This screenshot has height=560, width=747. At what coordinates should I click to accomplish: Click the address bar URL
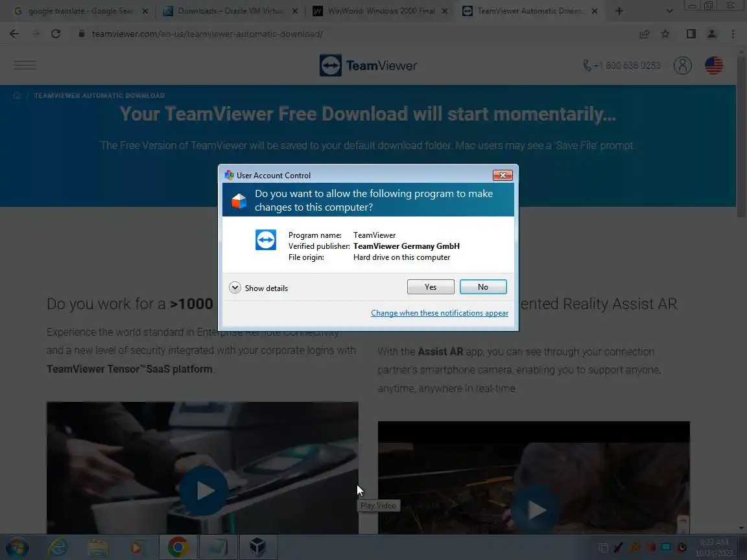[x=207, y=34]
